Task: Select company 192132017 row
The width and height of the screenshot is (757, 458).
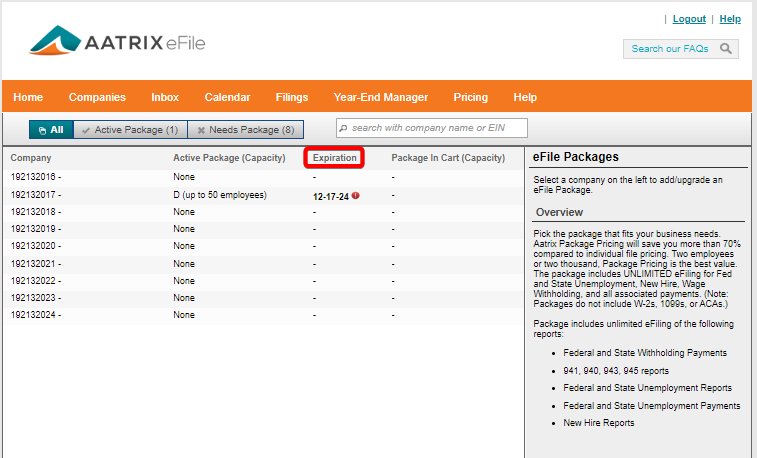Action: coord(264,195)
